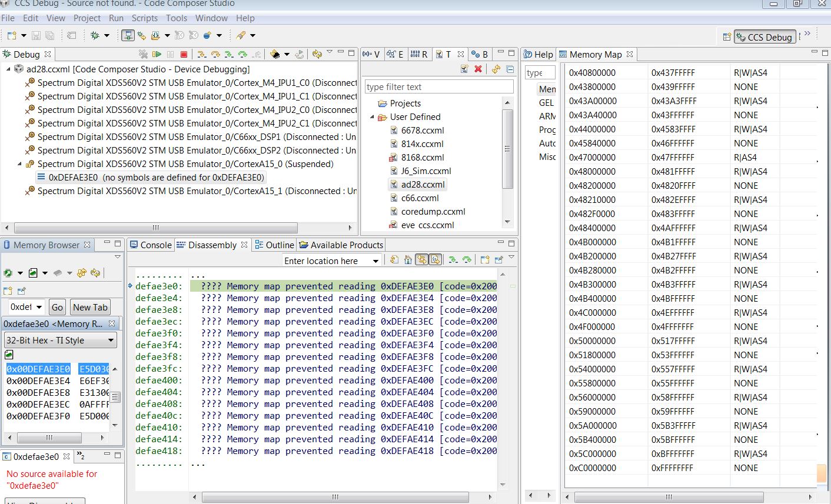
Task: Open the '32-Bit Hex - TI Style' format dropdown
Action: click(x=111, y=341)
